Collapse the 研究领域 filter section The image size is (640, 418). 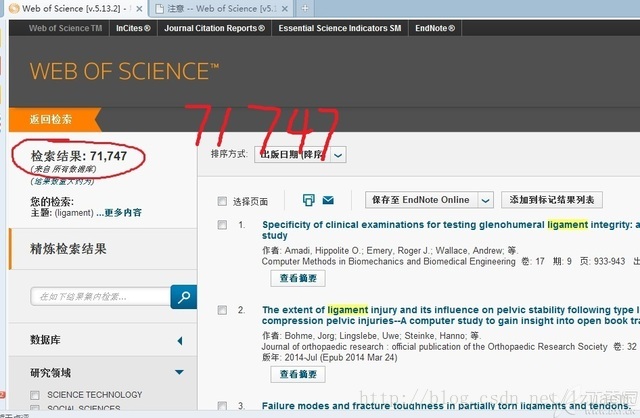click(179, 372)
